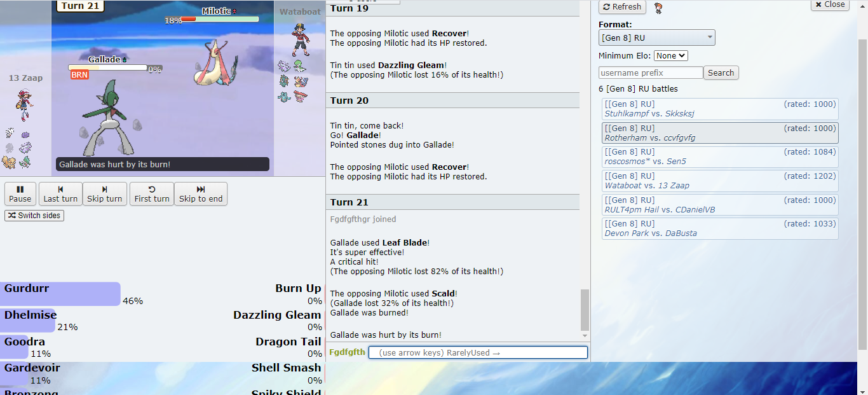Open battle Wataboat vs. 13 Zaap
Image resolution: width=868 pixels, height=395 pixels.
(x=720, y=181)
